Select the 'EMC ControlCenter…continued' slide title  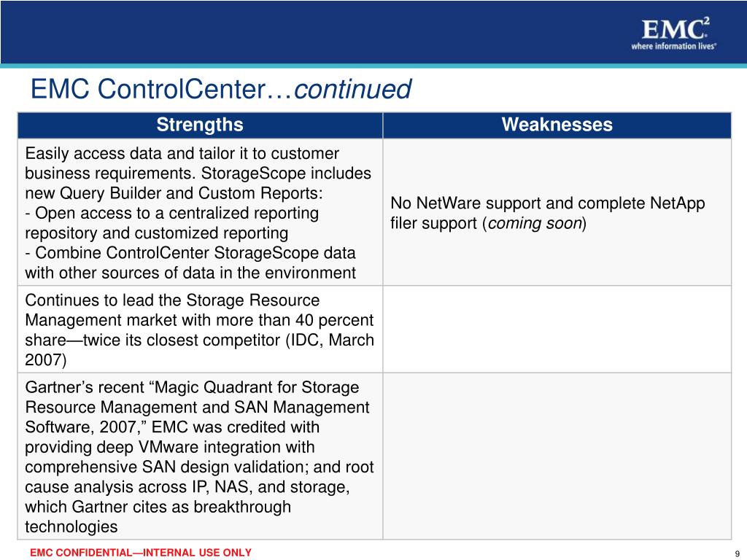[220, 89]
